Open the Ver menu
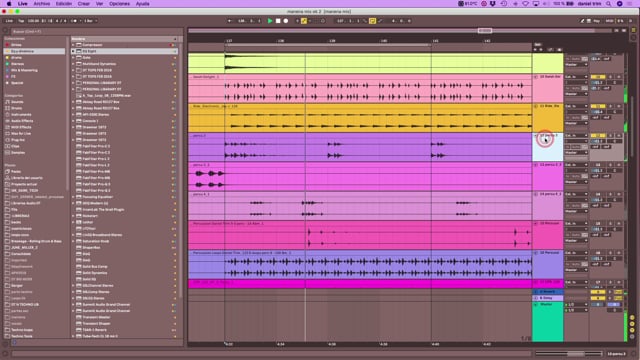The image size is (640, 360). 99,4
